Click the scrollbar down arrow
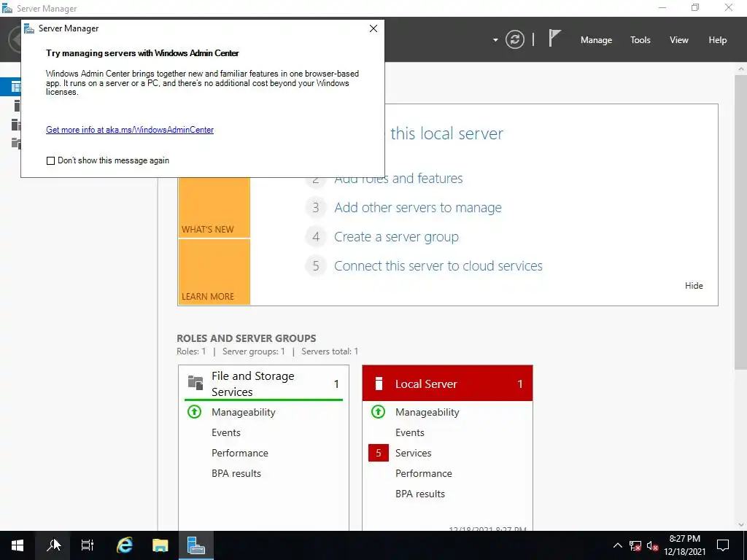747x560 pixels. coord(741,525)
